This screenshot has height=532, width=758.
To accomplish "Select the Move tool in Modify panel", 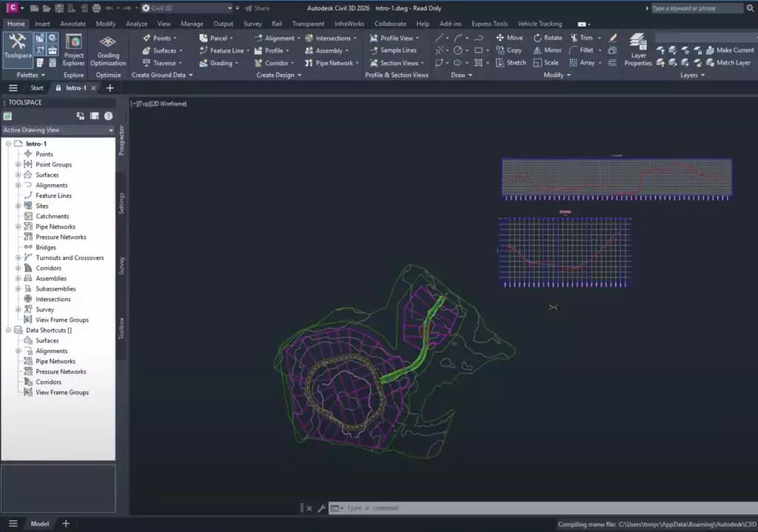I will pos(509,38).
